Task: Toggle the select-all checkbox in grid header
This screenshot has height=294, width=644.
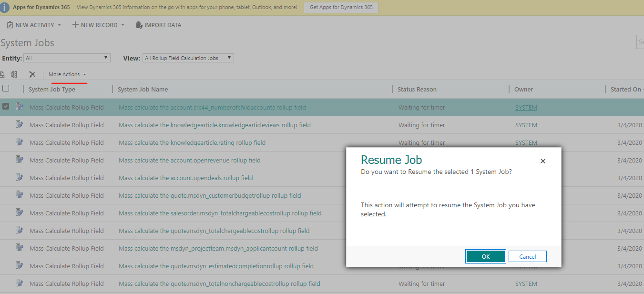Action: tap(6, 89)
